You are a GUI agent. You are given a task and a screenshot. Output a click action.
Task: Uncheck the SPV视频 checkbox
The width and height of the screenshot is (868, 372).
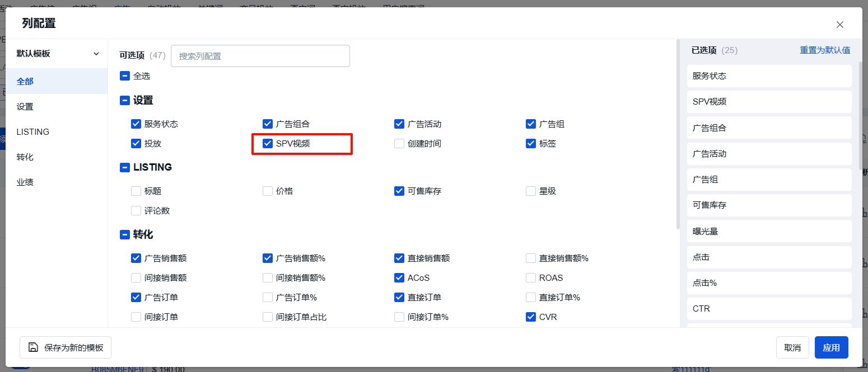click(268, 144)
